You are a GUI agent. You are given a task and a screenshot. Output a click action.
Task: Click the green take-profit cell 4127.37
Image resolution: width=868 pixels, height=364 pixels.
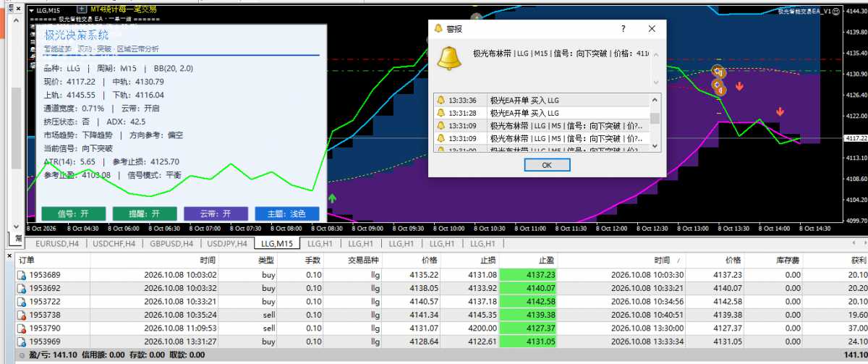(x=529, y=328)
